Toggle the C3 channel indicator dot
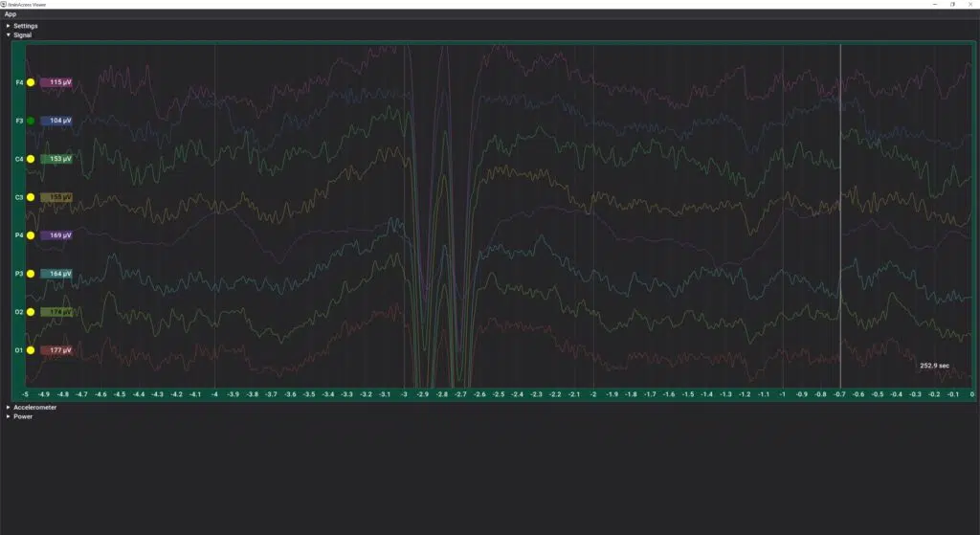Viewport: 980px width, 535px height. pyautogui.click(x=31, y=197)
